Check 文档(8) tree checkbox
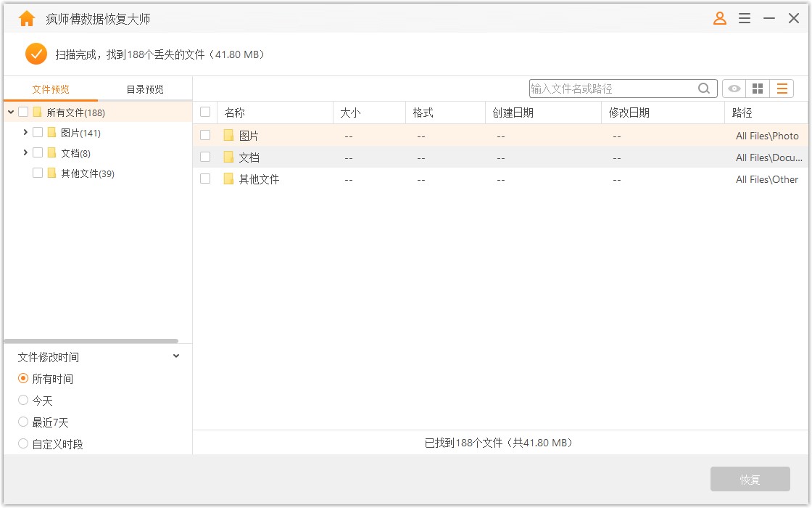Screen dimensions: 812x508 (x=38, y=152)
